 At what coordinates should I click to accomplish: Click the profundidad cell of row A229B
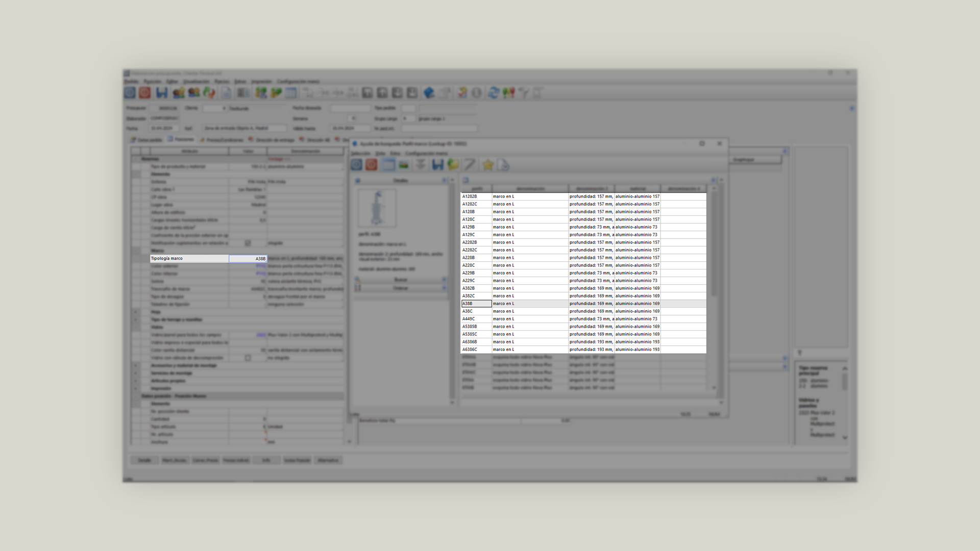pos(591,273)
